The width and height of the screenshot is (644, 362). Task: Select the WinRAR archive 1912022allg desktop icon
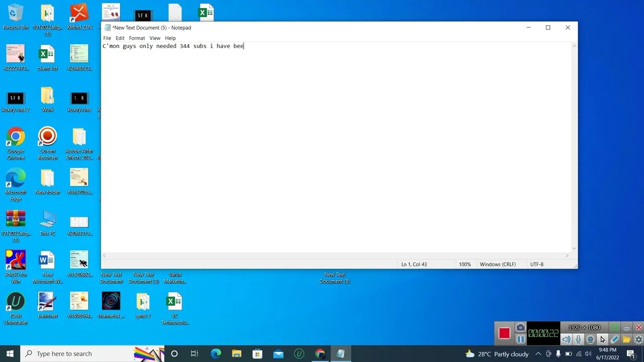(16, 226)
